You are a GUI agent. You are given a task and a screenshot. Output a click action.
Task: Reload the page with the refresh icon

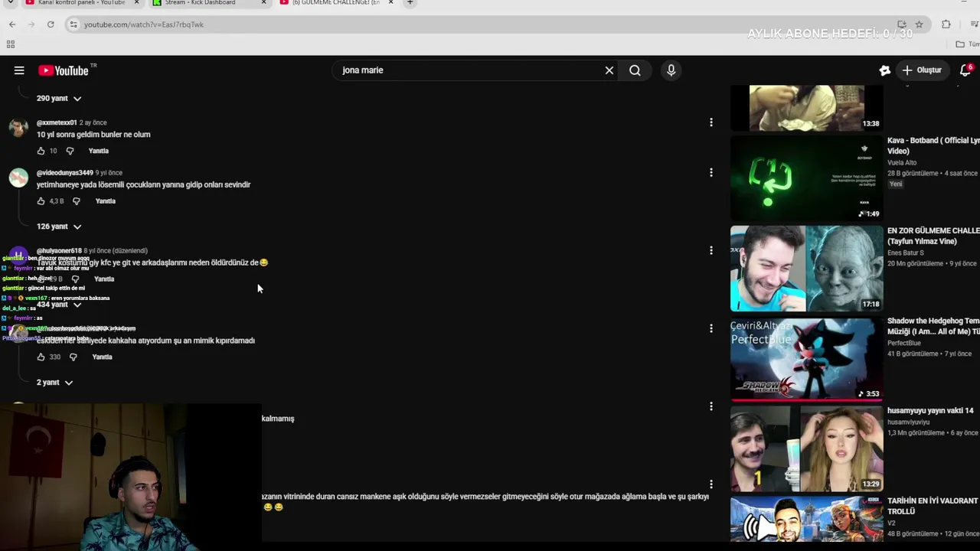[x=51, y=24]
